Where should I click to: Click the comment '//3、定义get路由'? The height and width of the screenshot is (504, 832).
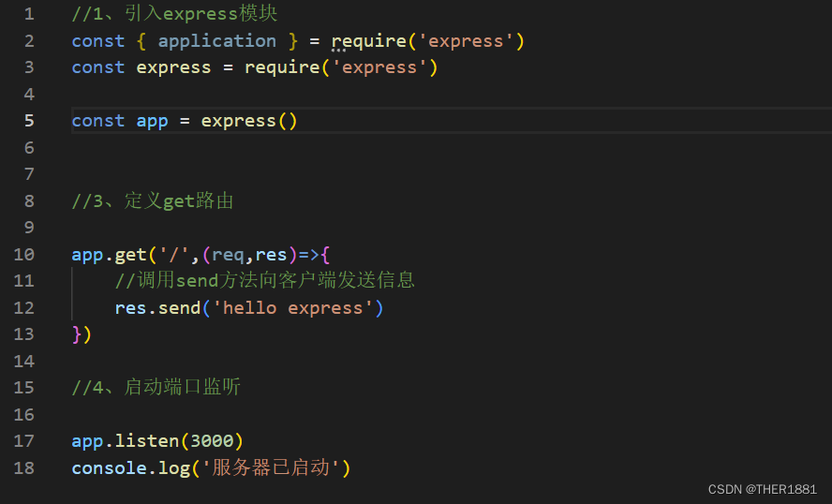tap(153, 201)
